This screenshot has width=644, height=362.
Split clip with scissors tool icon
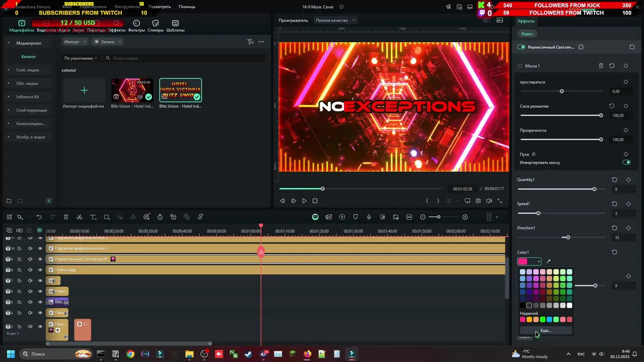coord(79,217)
